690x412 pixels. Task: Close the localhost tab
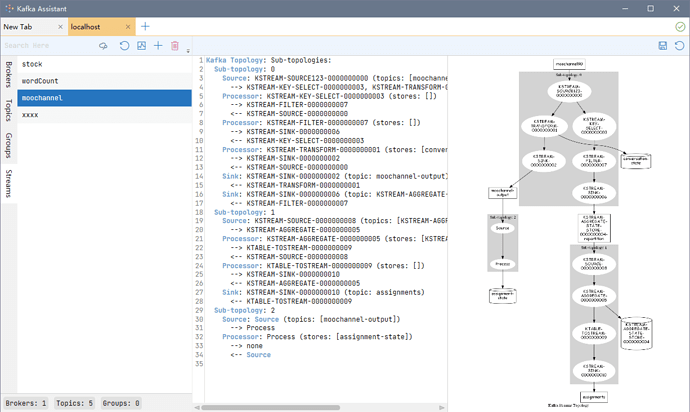pyautogui.click(x=126, y=26)
